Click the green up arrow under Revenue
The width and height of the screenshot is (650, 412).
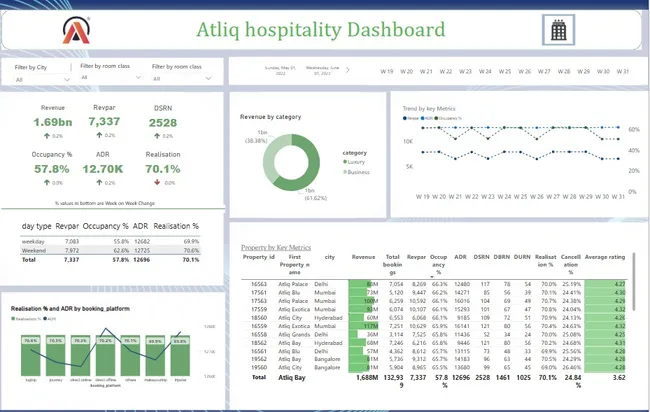(47, 136)
